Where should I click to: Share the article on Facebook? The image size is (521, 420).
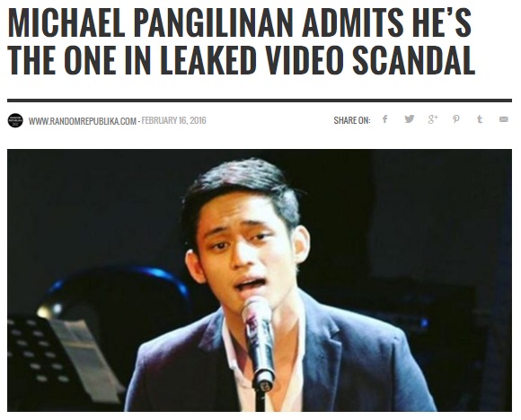point(384,119)
